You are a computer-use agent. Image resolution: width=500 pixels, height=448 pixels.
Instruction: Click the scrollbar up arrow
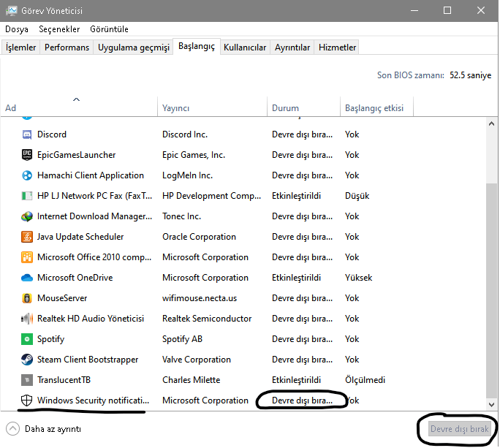(x=492, y=124)
